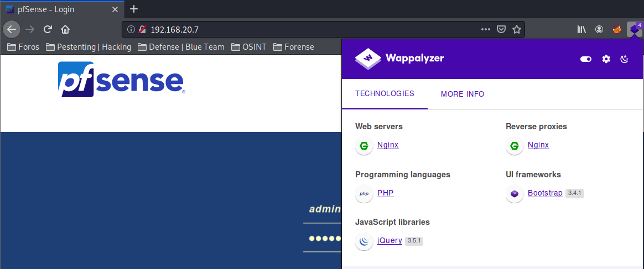Click the admin username field
Screen dimensions: 644x269
click(323, 209)
